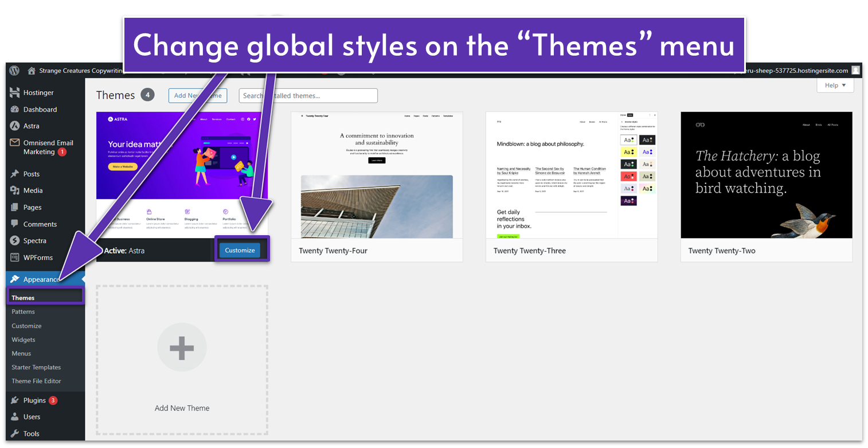The image size is (868, 448).
Task: Click the Omnisend envelope icon
Action: point(15,143)
